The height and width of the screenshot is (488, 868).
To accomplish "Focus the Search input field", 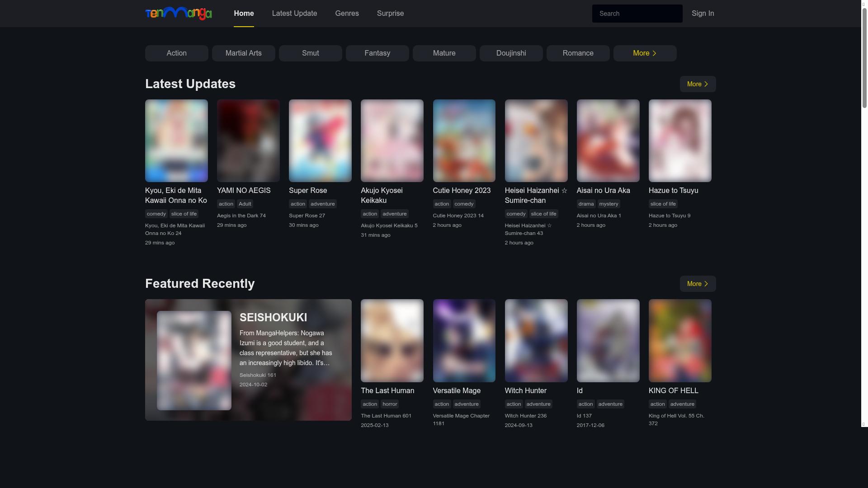I will tap(637, 14).
